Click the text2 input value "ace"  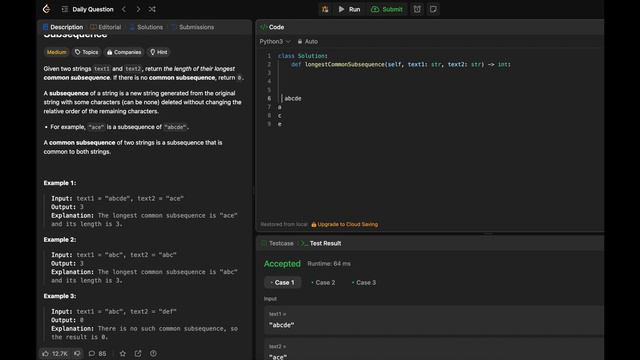(278, 357)
